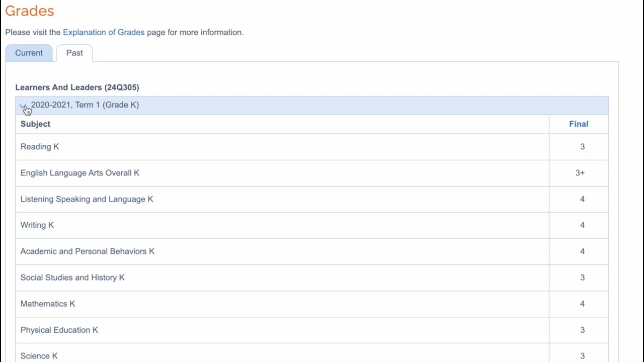
Task: Click the Subject column header
Action: click(x=35, y=124)
